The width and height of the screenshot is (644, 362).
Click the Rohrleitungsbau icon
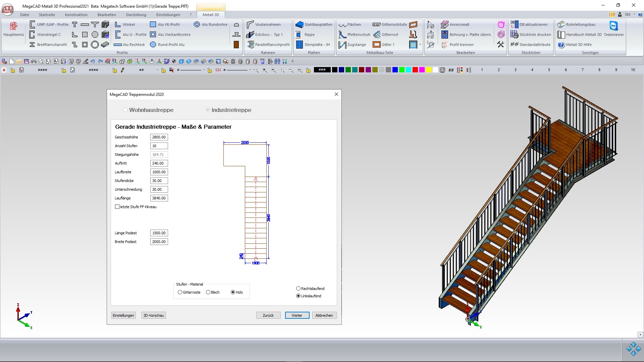pos(561,24)
